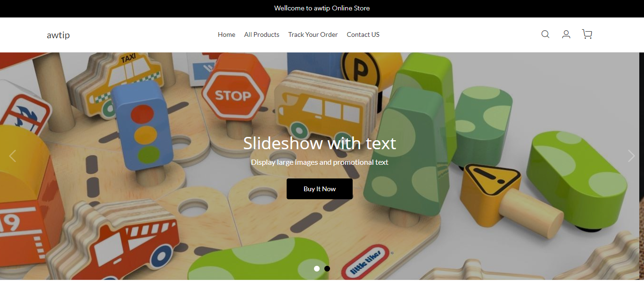Go to previous slide with left arrow
644x288 pixels.
(13, 156)
